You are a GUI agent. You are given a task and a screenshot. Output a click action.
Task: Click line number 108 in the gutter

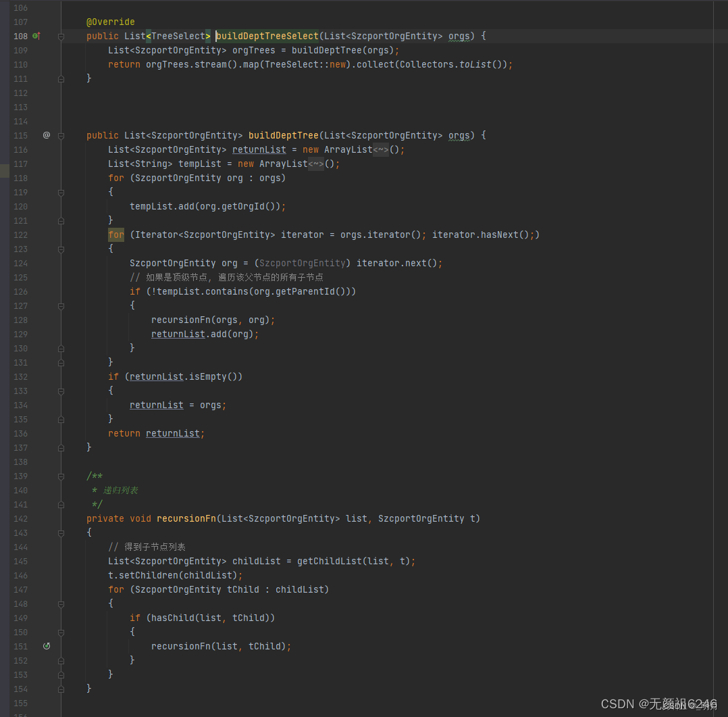pyautogui.click(x=20, y=36)
